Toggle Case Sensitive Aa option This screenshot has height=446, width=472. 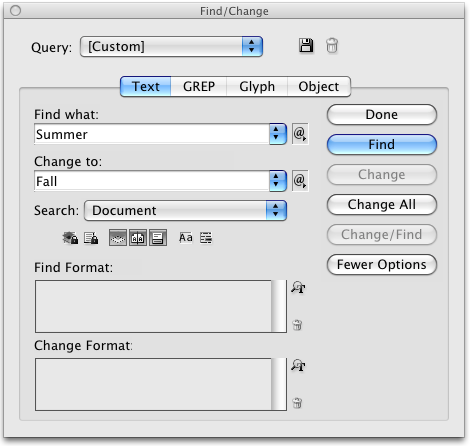[x=186, y=238]
